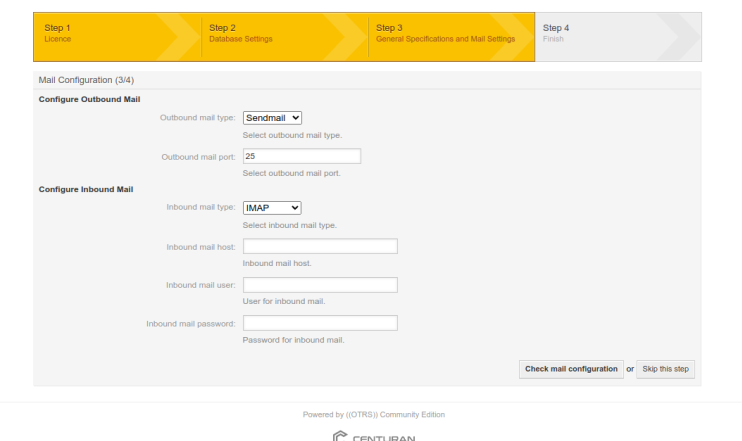Click the 'Outbound mail type:' label
The height and width of the screenshot is (441, 742).
click(x=197, y=118)
